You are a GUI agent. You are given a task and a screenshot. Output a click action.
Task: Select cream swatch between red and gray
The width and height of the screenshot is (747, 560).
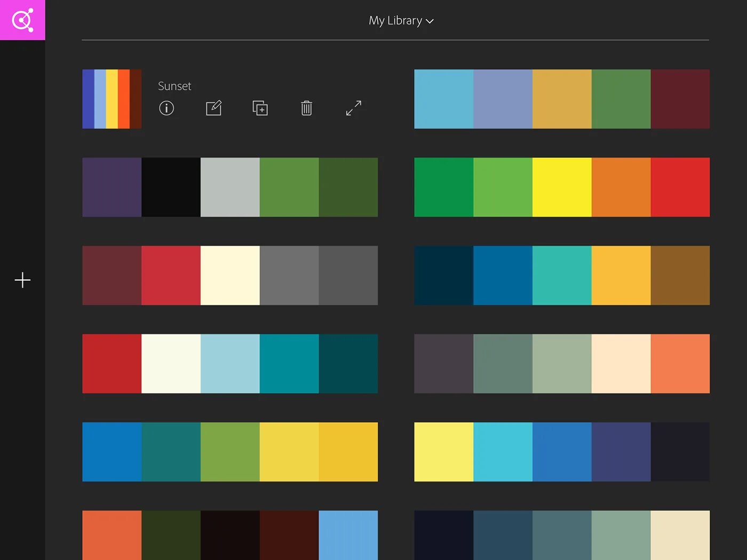click(230, 275)
